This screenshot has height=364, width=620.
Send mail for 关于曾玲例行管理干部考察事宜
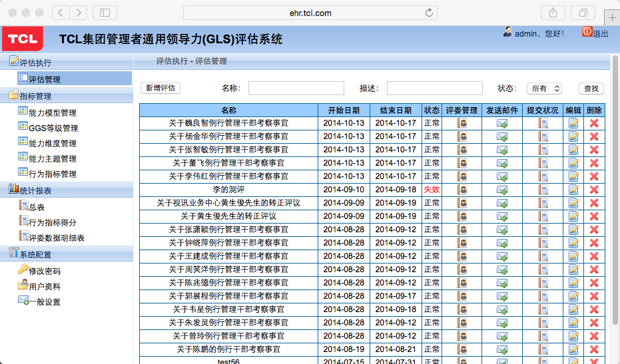[x=501, y=336]
